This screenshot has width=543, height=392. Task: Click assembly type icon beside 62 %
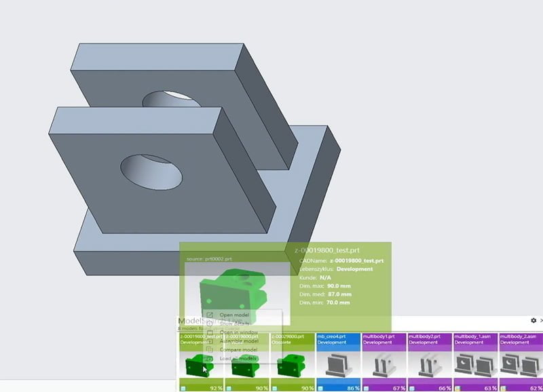[x=503, y=389]
